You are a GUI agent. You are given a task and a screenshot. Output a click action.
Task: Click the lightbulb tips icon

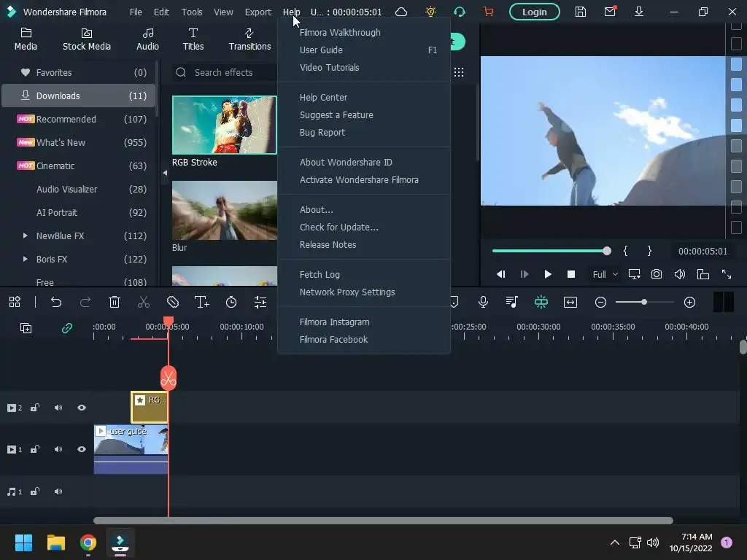[x=430, y=12]
